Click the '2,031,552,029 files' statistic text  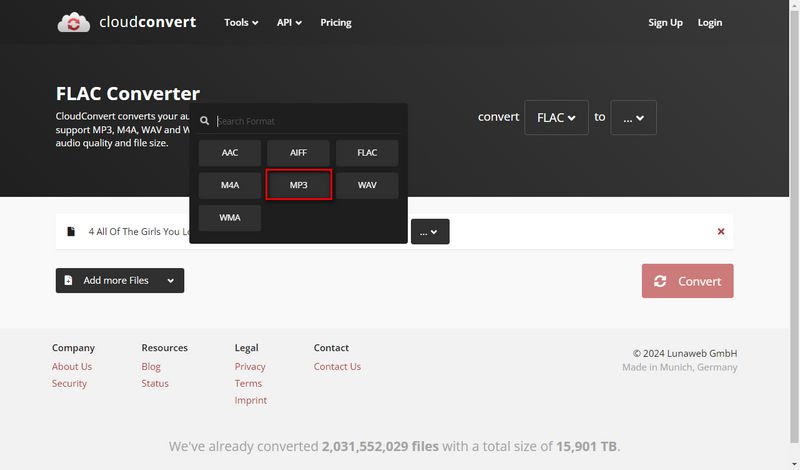tap(380, 446)
